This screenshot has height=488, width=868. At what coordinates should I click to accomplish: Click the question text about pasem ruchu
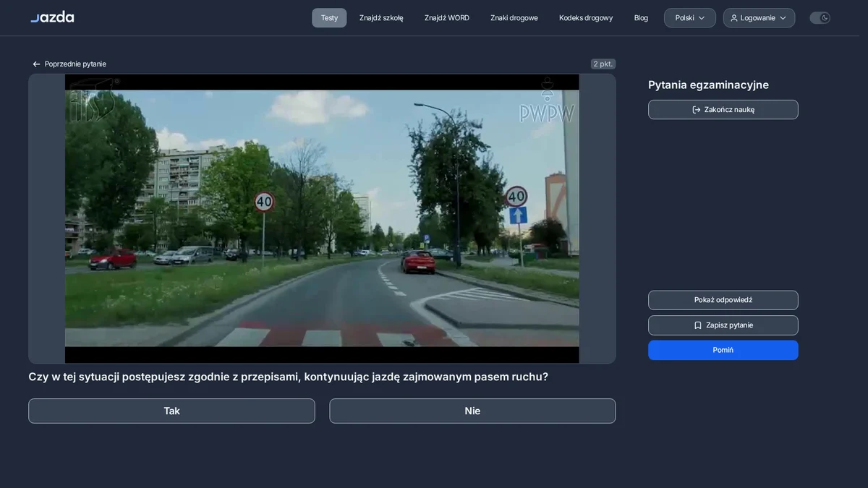289,377
